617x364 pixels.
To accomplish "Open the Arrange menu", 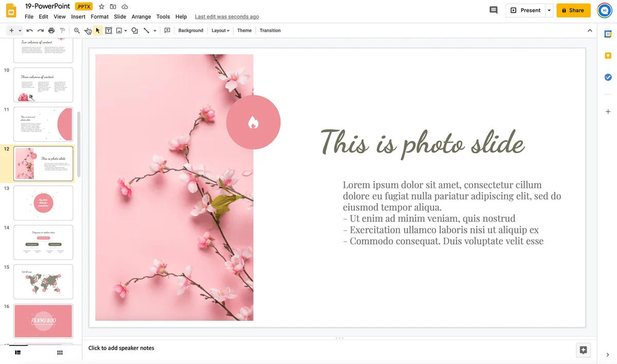I will pyautogui.click(x=141, y=17).
